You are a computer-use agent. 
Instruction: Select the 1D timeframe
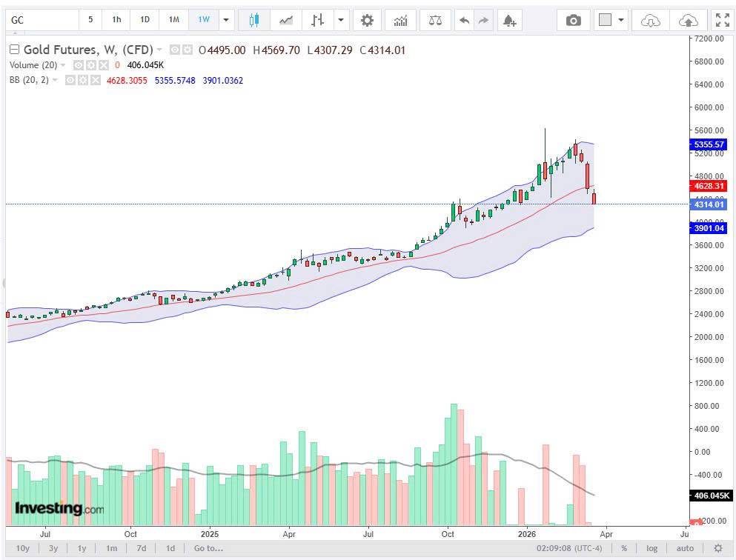click(x=145, y=20)
